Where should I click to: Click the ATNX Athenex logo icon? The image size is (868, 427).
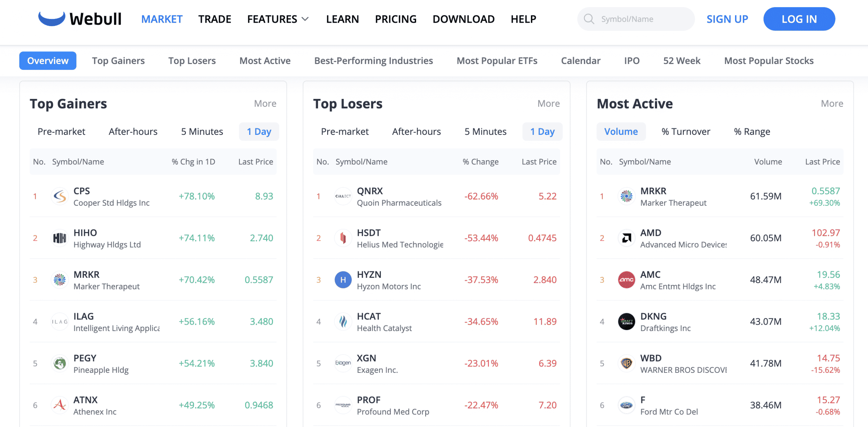(x=60, y=405)
